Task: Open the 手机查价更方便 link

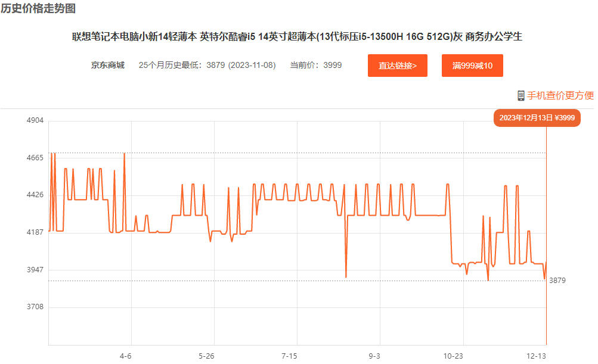Action: (x=560, y=95)
